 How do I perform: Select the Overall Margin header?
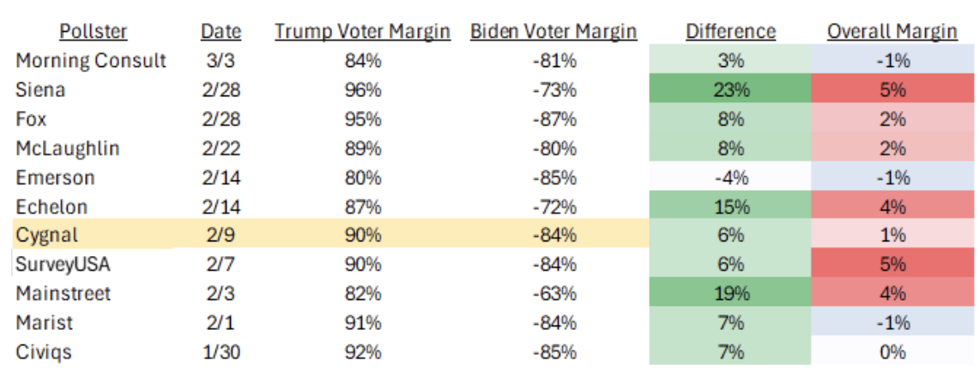pyautogui.click(x=892, y=32)
